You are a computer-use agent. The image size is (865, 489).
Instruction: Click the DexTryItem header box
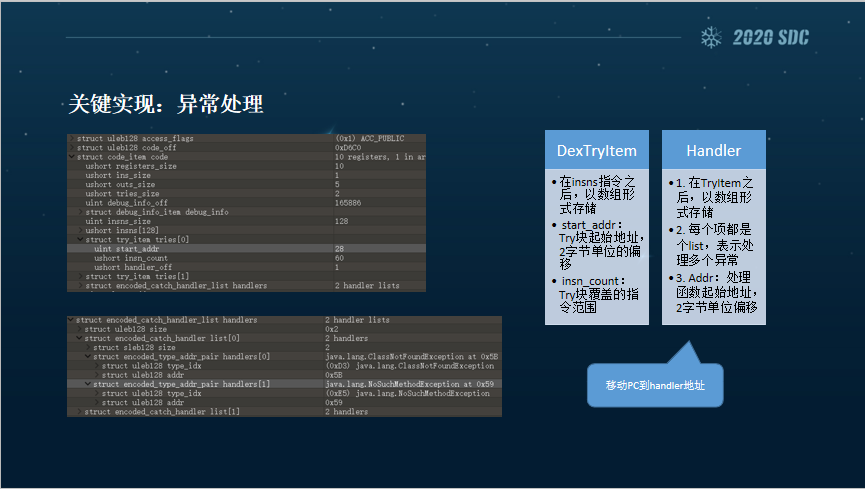(597, 150)
